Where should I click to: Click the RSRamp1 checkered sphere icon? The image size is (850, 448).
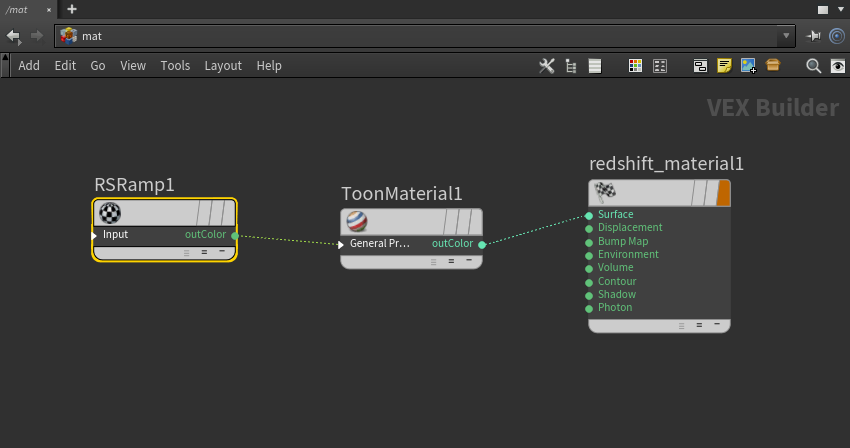pyautogui.click(x=110, y=213)
